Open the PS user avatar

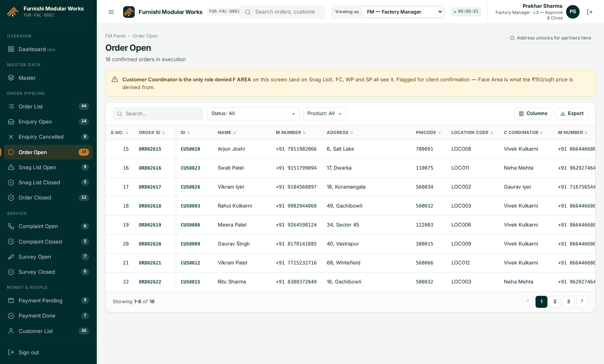[x=573, y=12]
